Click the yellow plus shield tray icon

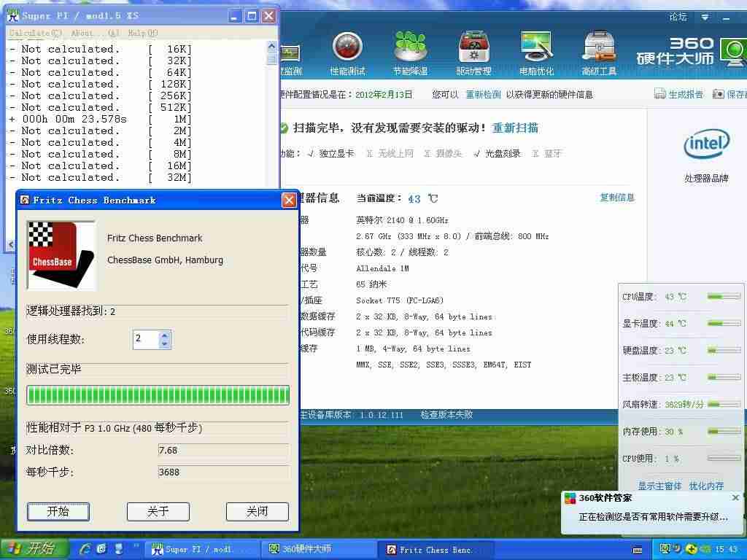tap(692, 549)
